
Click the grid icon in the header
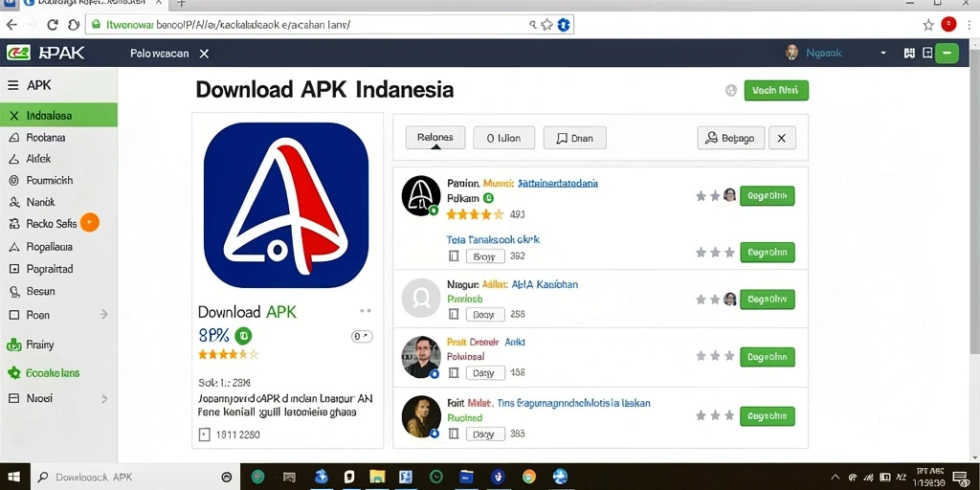click(x=909, y=54)
